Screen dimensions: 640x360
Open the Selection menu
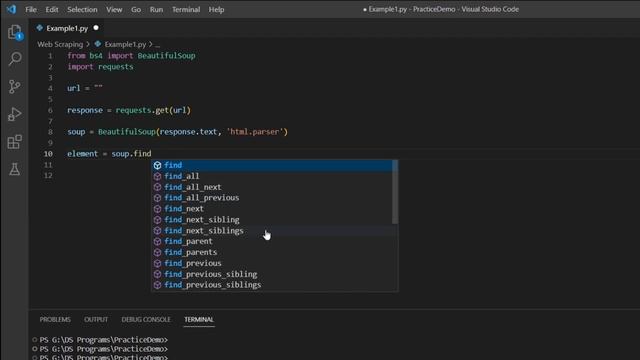pos(82,9)
